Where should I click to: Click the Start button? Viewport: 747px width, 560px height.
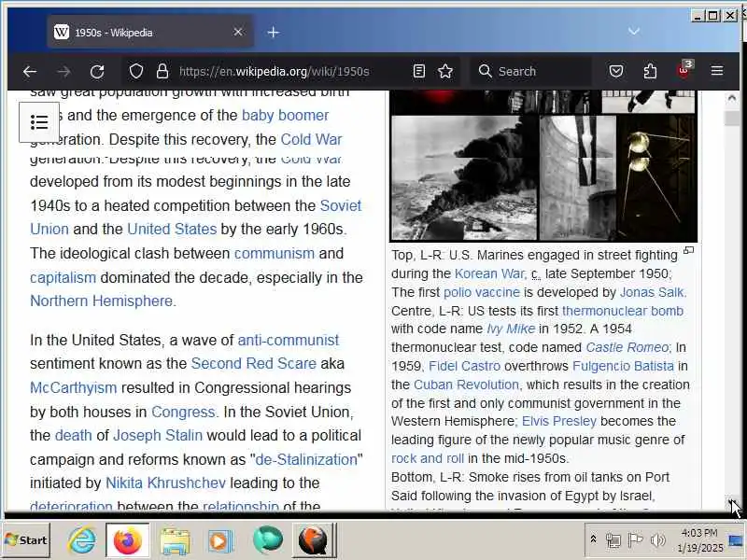click(27, 540)
